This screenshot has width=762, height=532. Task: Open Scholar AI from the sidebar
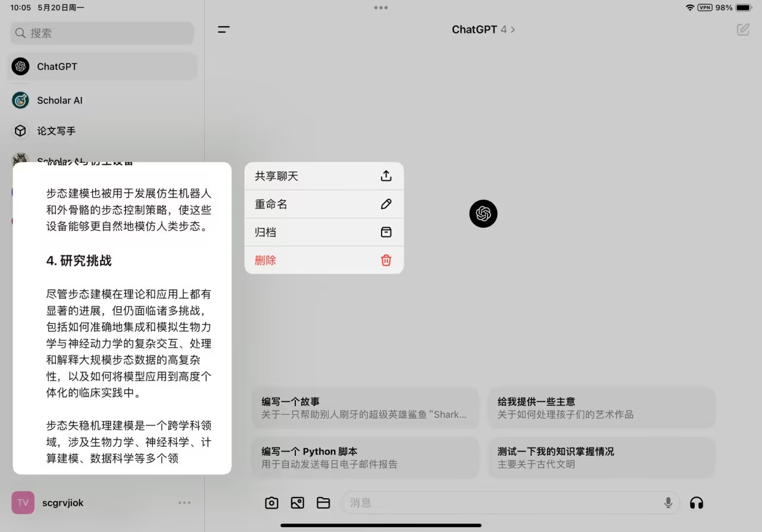60,100
